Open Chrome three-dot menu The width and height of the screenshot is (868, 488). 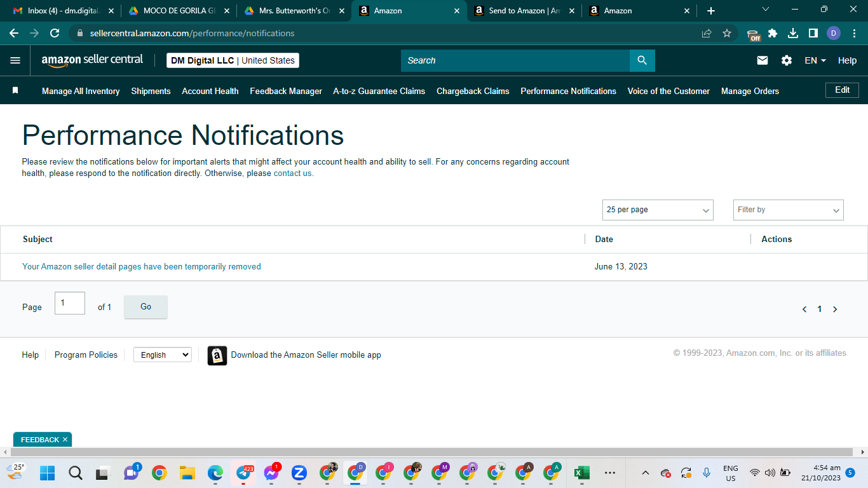[854, 33]
